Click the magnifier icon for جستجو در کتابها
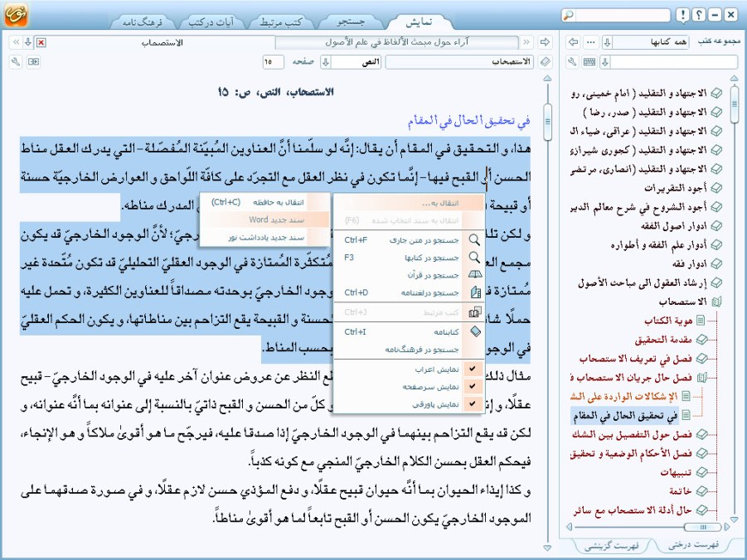The width and height of the screenshot is (747, 560). [x=474, y=258]
